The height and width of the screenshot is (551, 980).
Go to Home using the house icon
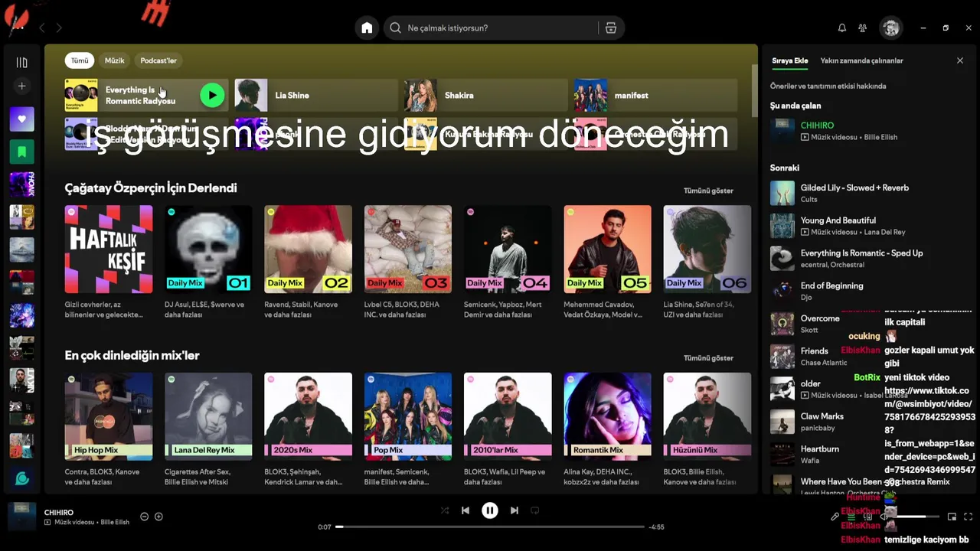367,28
